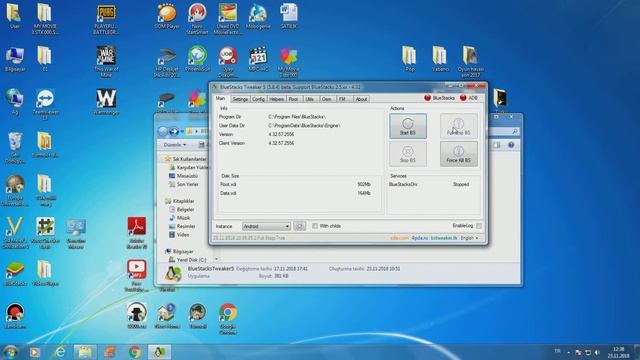Viewport: 640px width, 360px height.
Task: Click the BlueStacksDrv service row
Action: click(x=429, y=184)
